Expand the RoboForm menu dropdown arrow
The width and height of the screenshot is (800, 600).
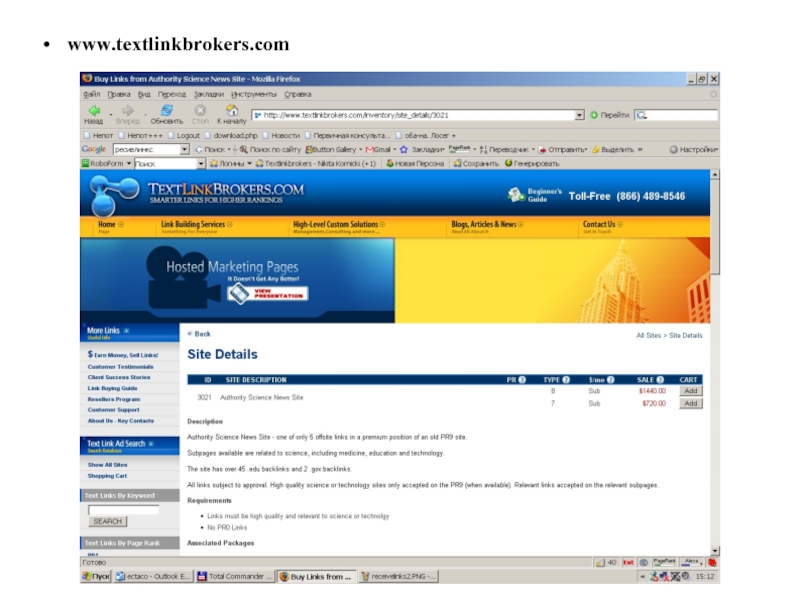pos(129,163)
